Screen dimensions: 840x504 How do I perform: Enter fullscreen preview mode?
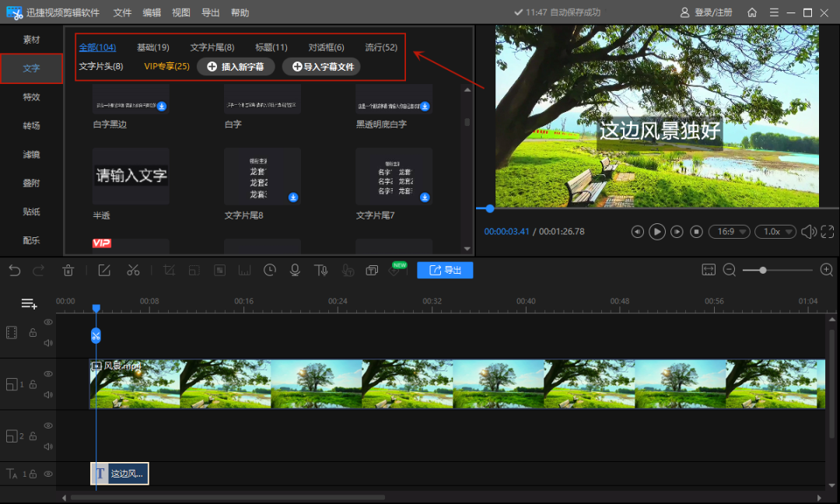tap(827, 232)
